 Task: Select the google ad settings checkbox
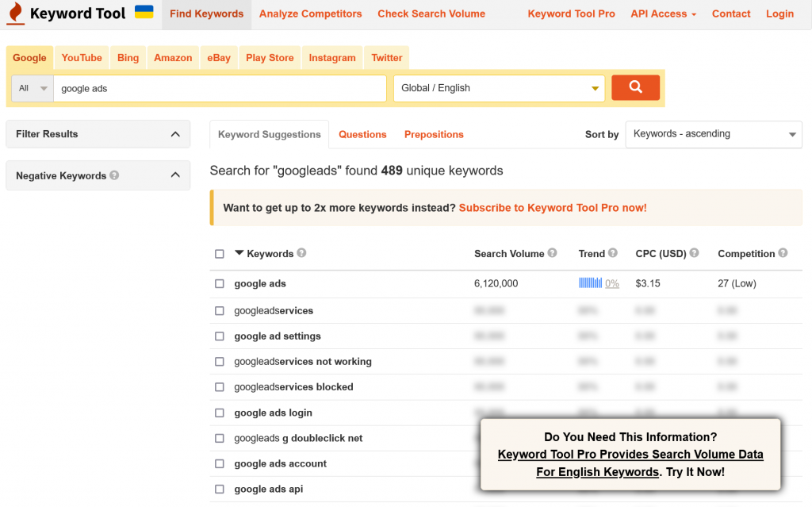coord(220,336)
